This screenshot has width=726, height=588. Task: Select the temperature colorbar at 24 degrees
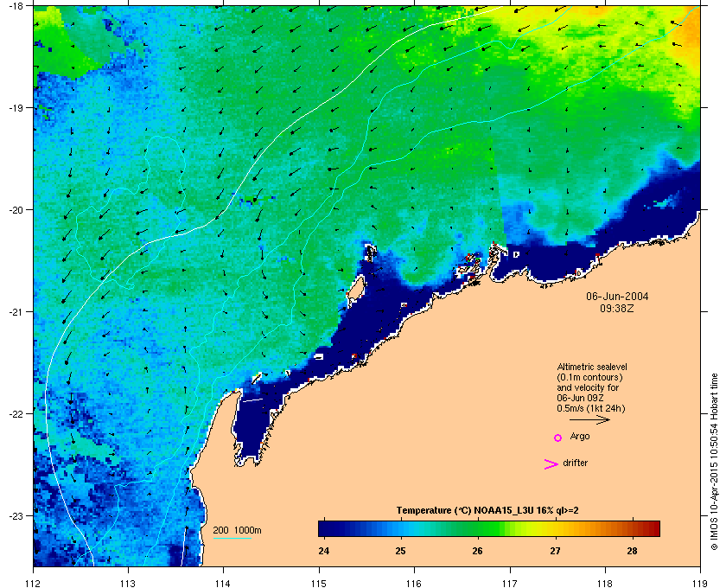click(323, 528)
